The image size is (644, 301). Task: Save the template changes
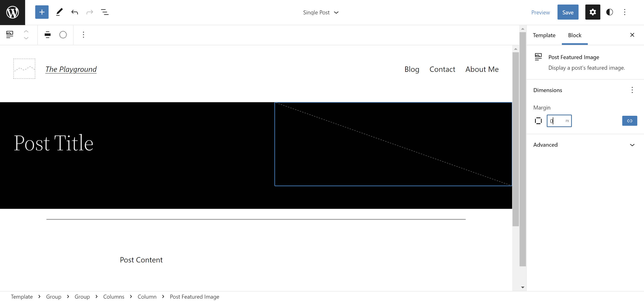pyautogui.click(x=568, y=12)
